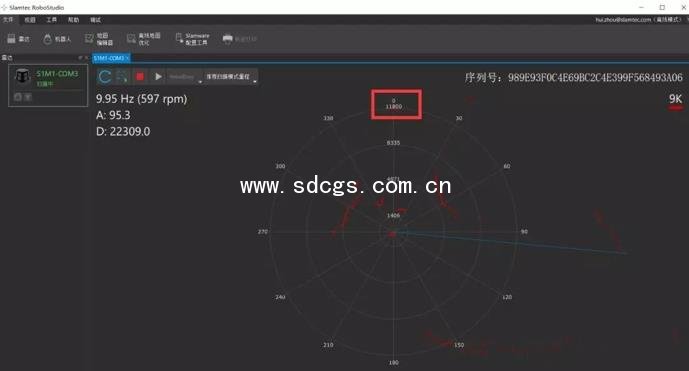Minimize the RoboStudio window
The width and height of the screenshot is (689, 371).
641,7
